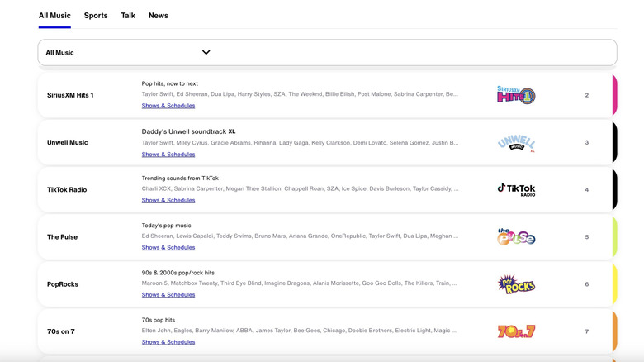This screenshot has height=362, width=644.
Task: Select The Pulse channel name
Action: 62,237
